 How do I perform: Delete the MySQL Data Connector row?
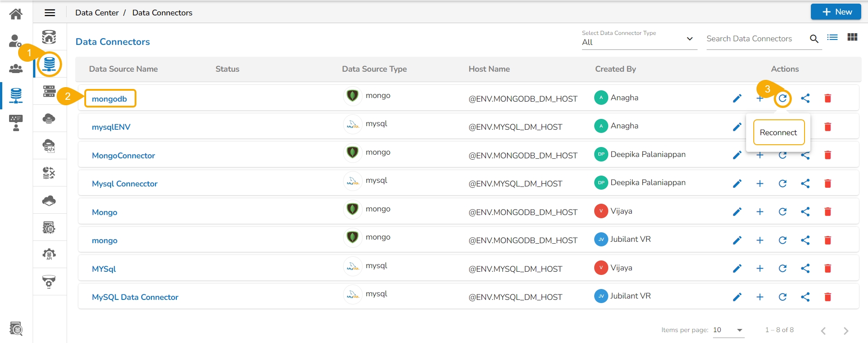(827, 297)
